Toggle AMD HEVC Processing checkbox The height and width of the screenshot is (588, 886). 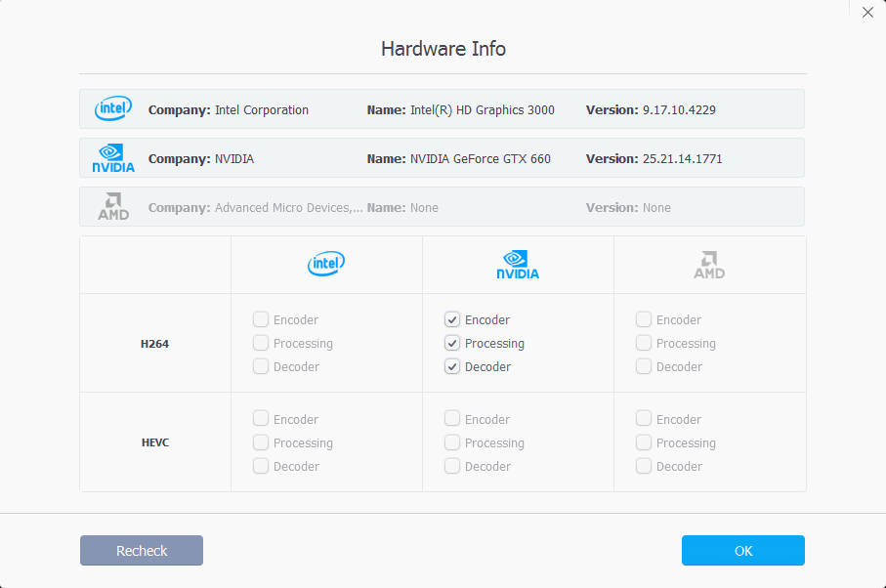[x=644, y=442]
